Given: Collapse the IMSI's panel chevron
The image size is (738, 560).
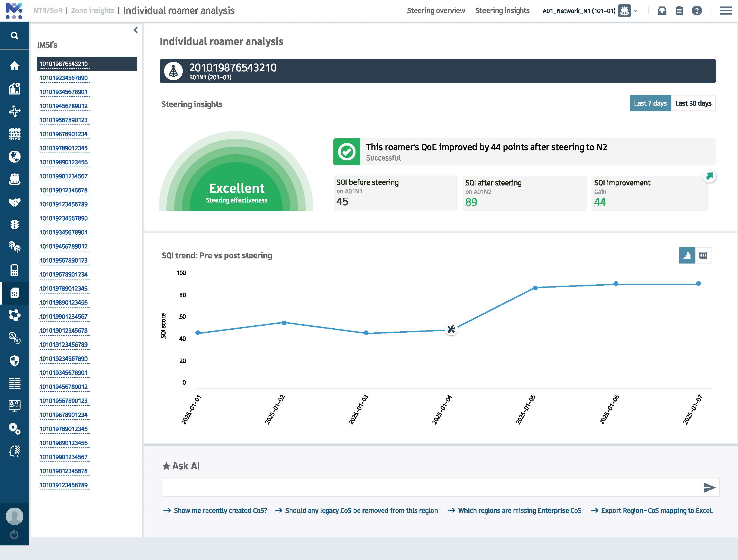Looking at the screenshot, I should click(x=135, y=30).
